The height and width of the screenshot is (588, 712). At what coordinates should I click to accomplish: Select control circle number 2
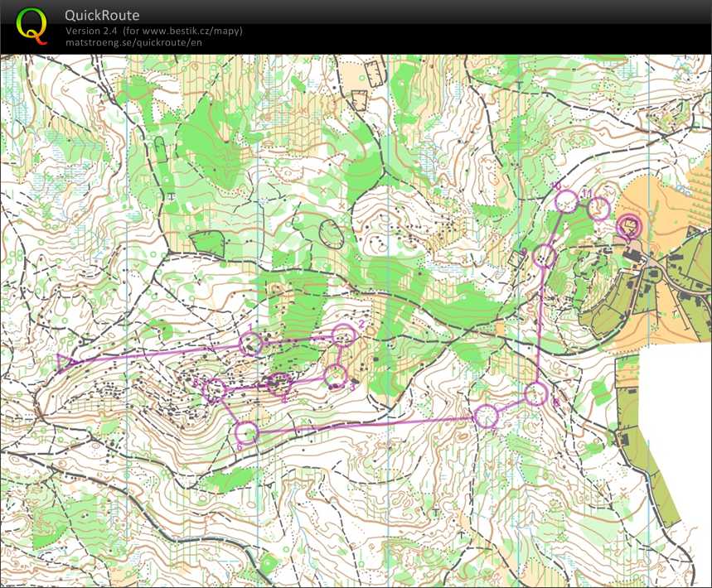point(343,335)
